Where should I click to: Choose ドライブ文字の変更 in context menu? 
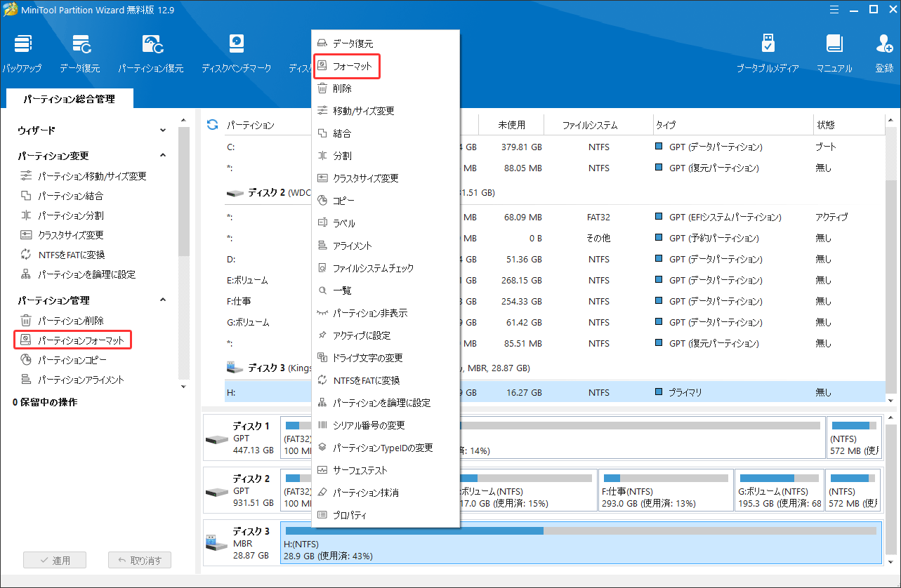386,358
